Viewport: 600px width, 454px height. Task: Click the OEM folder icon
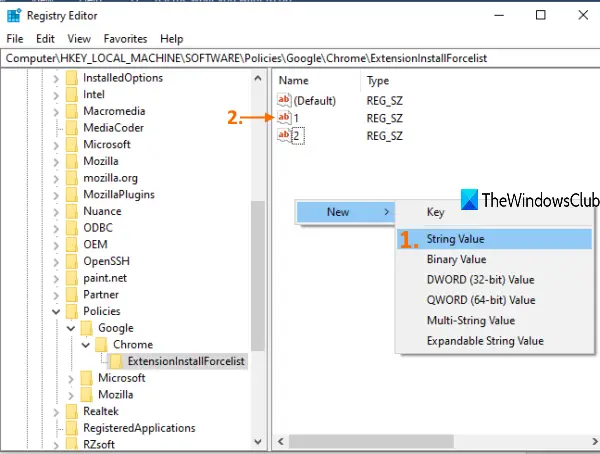coord(72,245)
